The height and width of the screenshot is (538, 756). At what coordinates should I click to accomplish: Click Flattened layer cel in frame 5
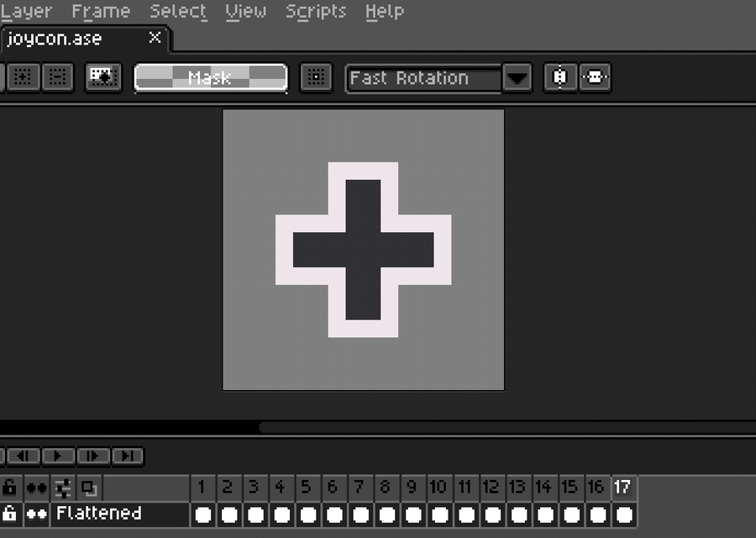point(308,514)
